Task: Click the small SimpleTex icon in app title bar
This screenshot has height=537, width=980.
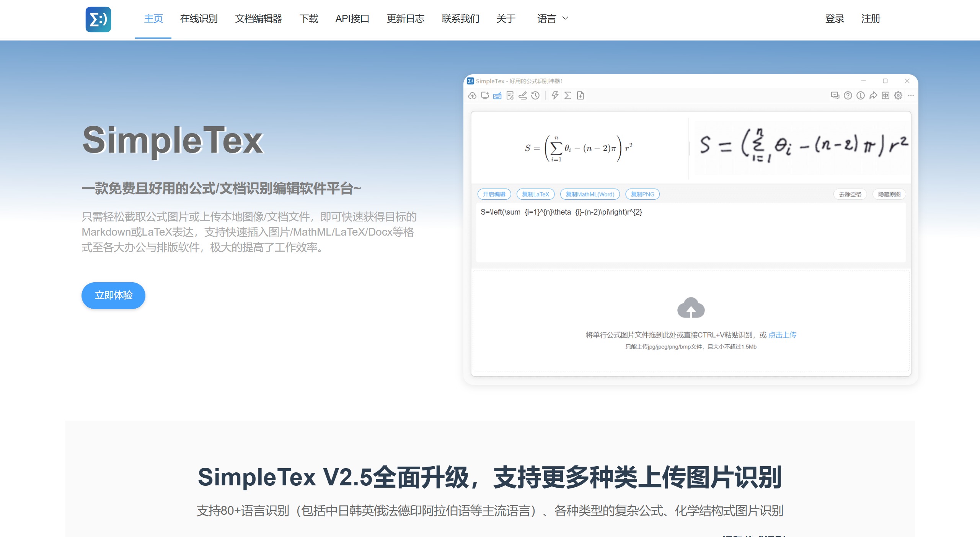Action: [x=471, y=81]
